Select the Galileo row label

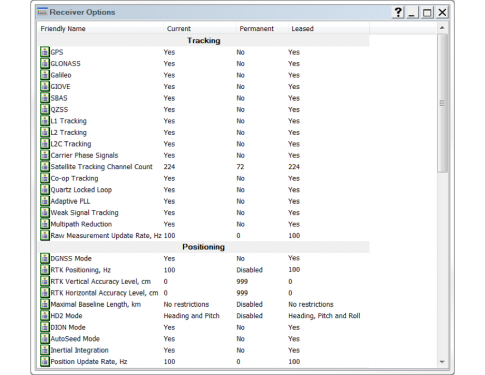[61, 75]
